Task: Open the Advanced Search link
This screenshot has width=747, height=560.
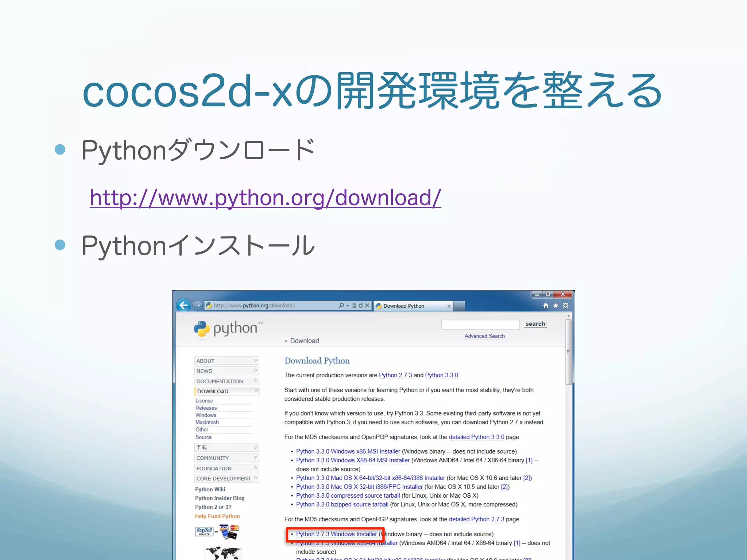Action: (x=484, y=336)
